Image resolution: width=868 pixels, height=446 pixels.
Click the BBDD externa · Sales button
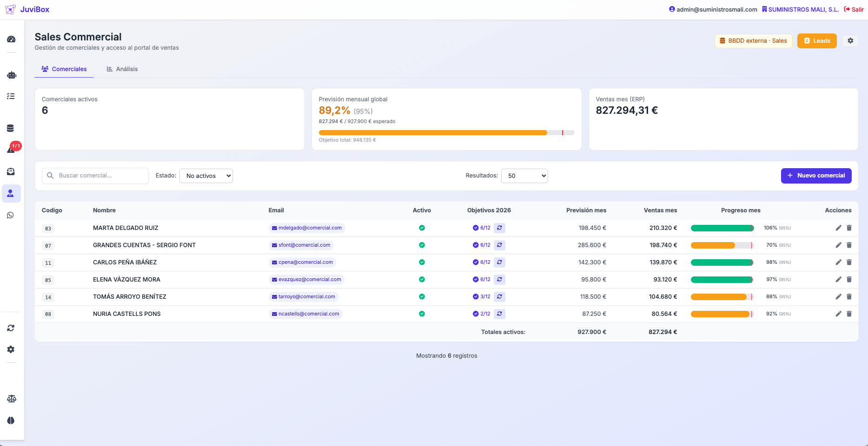[x=753, y=41]
